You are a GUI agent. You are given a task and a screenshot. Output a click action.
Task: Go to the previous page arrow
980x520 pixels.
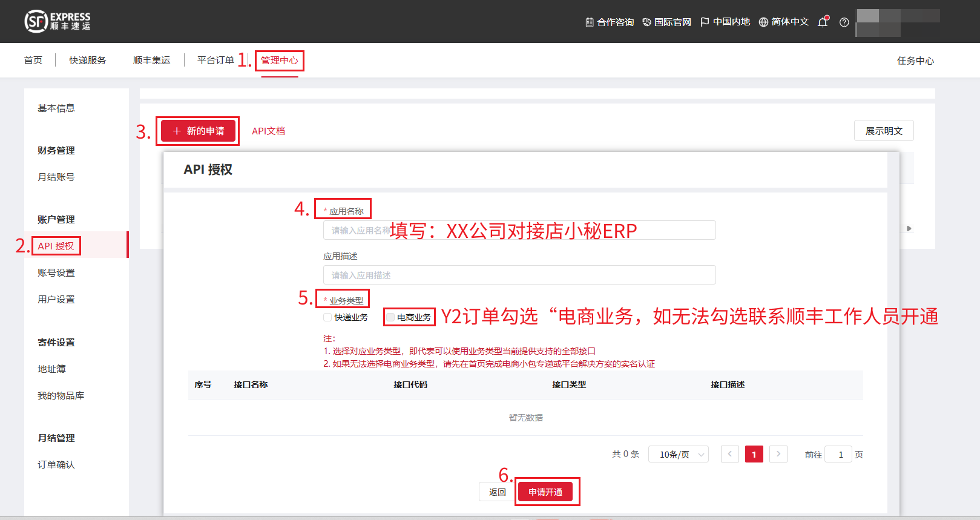click(x=730, y=454)
